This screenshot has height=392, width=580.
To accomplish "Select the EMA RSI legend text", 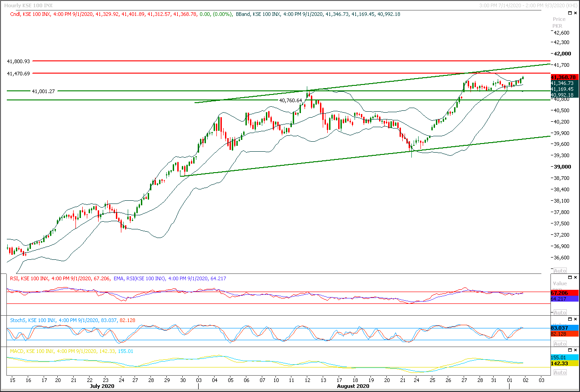I will 170,278.
